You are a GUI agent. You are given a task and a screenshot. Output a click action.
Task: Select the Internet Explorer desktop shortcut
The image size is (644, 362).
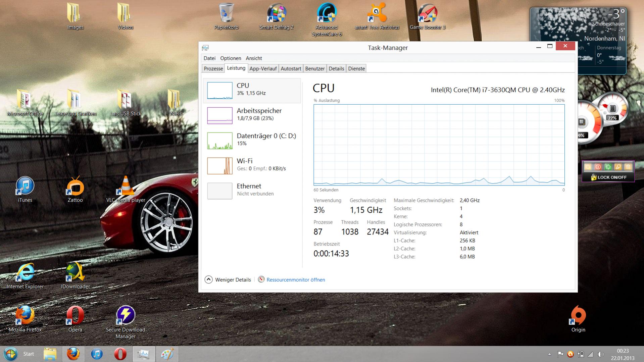pos(25,276)
